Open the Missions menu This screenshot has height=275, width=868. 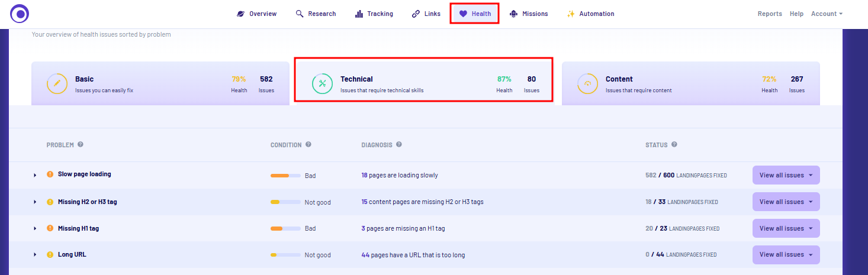pos(529,14)
